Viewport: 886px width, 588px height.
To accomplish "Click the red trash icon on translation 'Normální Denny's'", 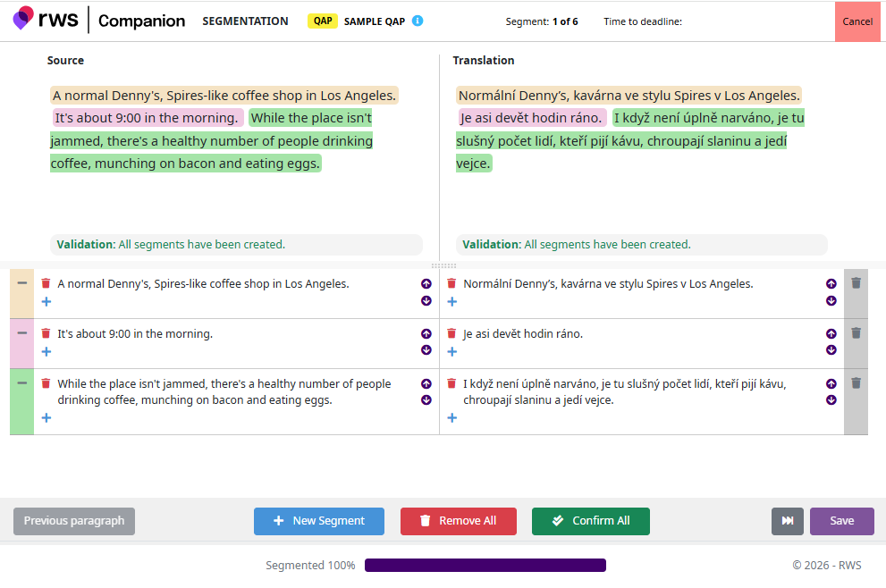I will click(x=451, y=283).
